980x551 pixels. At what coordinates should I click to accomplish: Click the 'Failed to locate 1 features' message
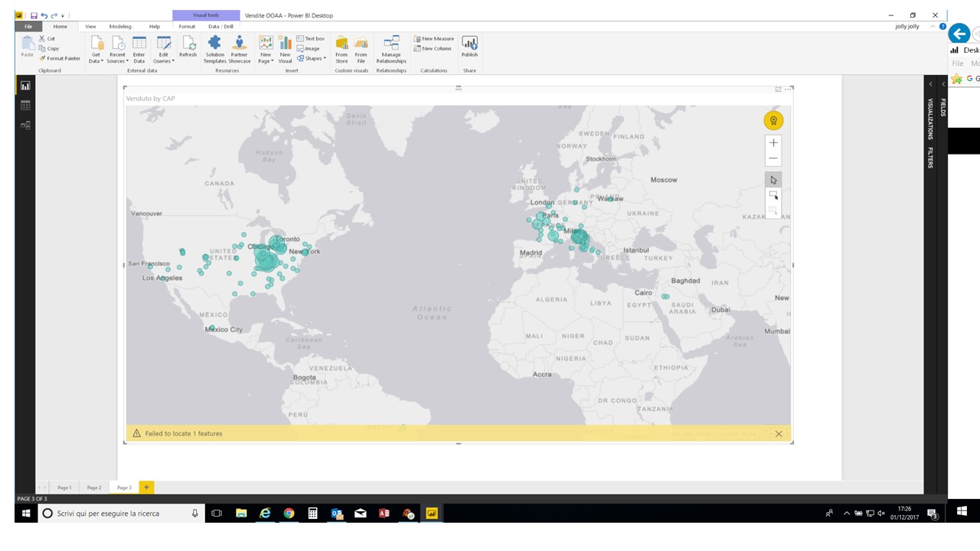tap(184, 433)
